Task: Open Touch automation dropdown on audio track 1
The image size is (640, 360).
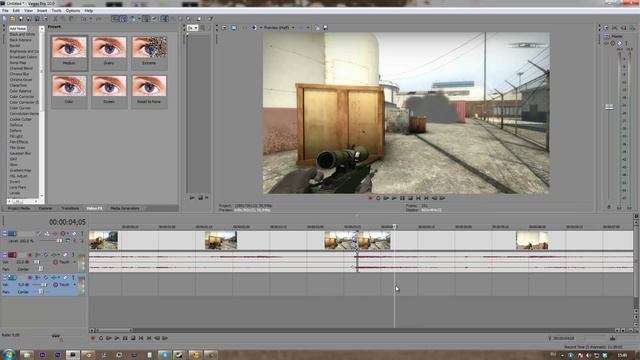Action: 74,262
